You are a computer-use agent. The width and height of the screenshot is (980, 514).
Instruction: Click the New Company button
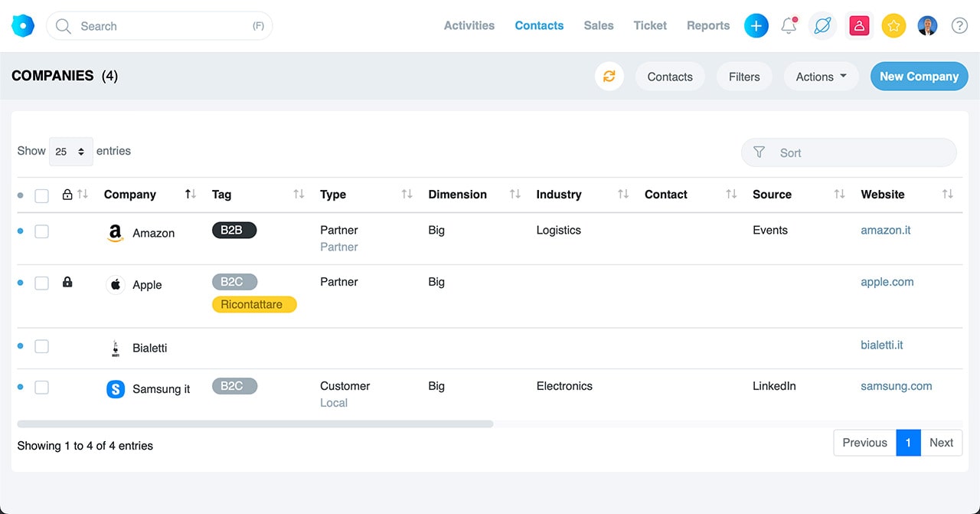point(919,77)
